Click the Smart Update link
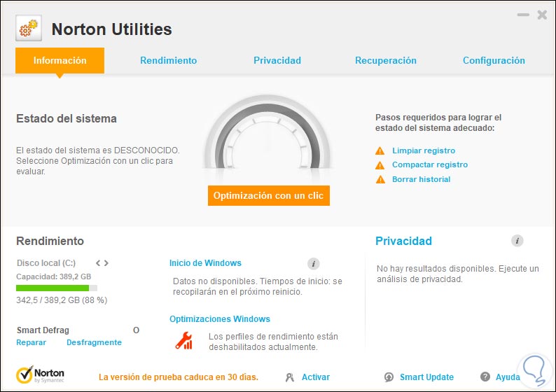556x392 pixels. [426, 377]
